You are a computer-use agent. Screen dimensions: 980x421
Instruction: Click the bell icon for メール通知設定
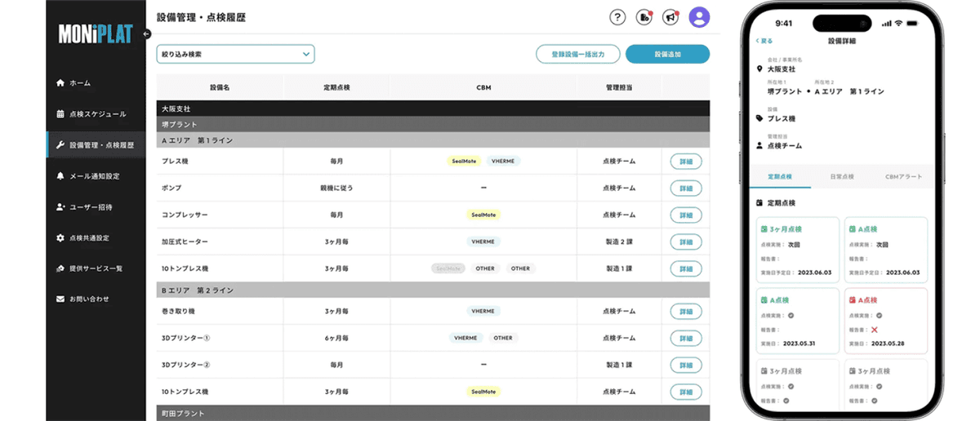(x=60, y=176)
